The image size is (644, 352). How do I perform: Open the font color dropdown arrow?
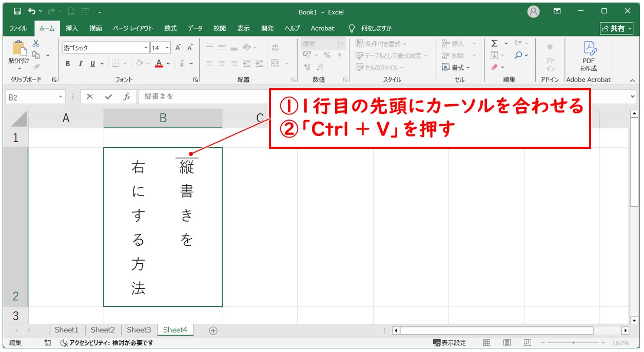point(169,64)
